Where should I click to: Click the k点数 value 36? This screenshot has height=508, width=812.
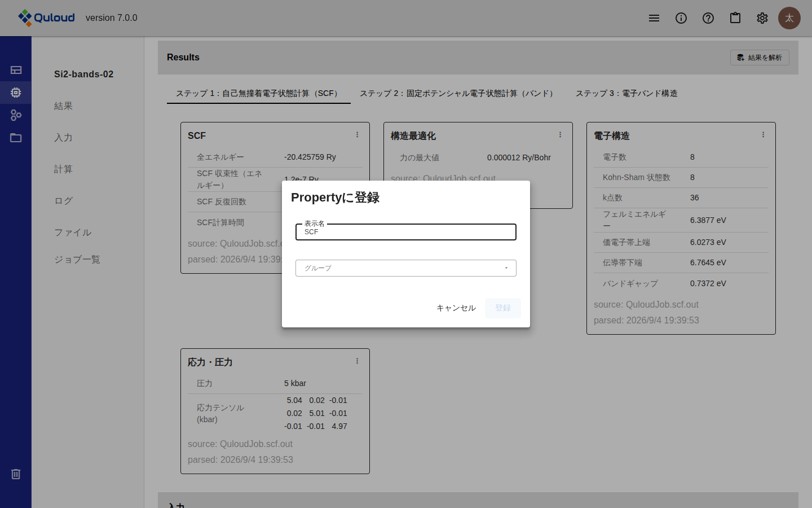tap(695, 198)
